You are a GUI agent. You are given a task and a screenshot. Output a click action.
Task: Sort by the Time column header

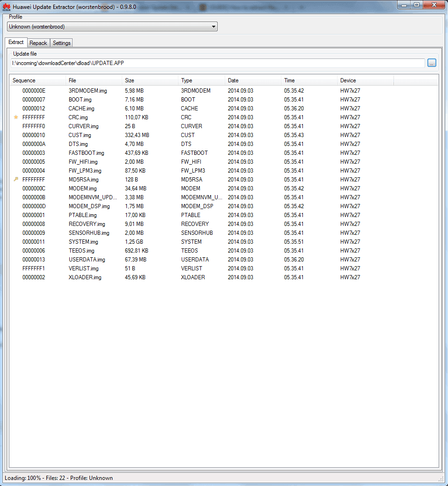coord(309,80)
